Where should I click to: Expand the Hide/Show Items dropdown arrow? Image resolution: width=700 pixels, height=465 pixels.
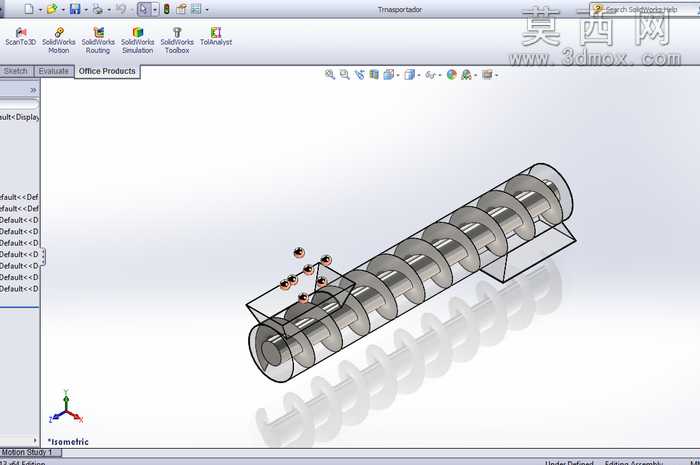coord(440,75)
